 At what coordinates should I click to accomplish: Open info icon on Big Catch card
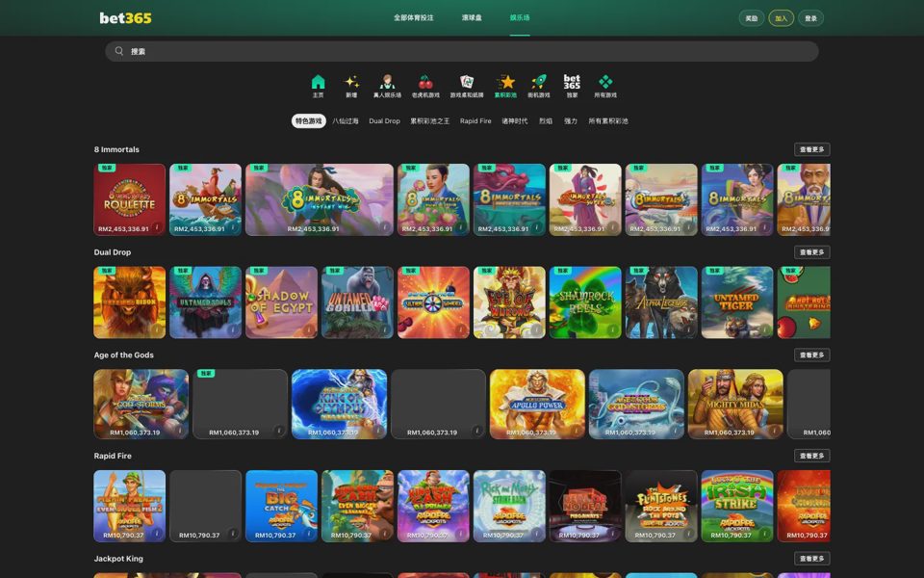[309, 534]
